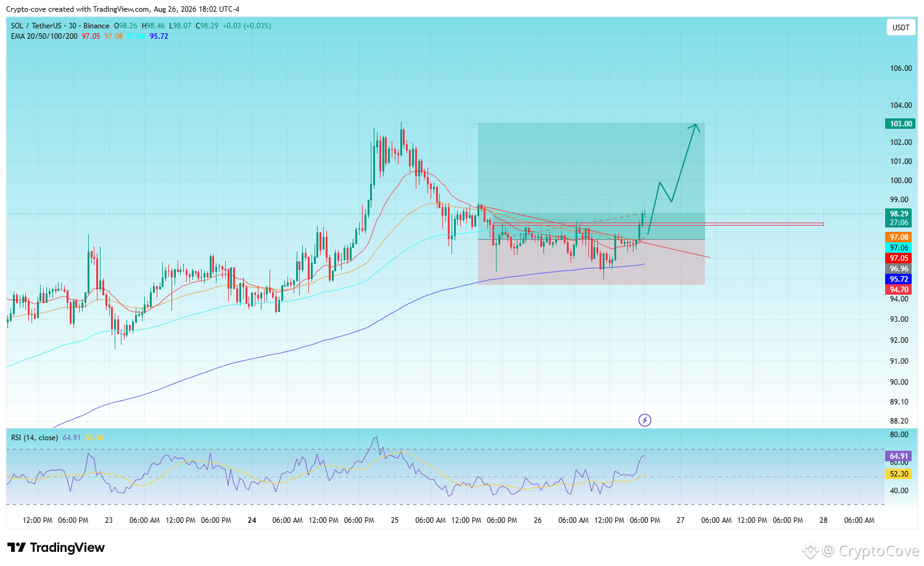
Task: Click the green 103.00 target price label
Action: 901,124
